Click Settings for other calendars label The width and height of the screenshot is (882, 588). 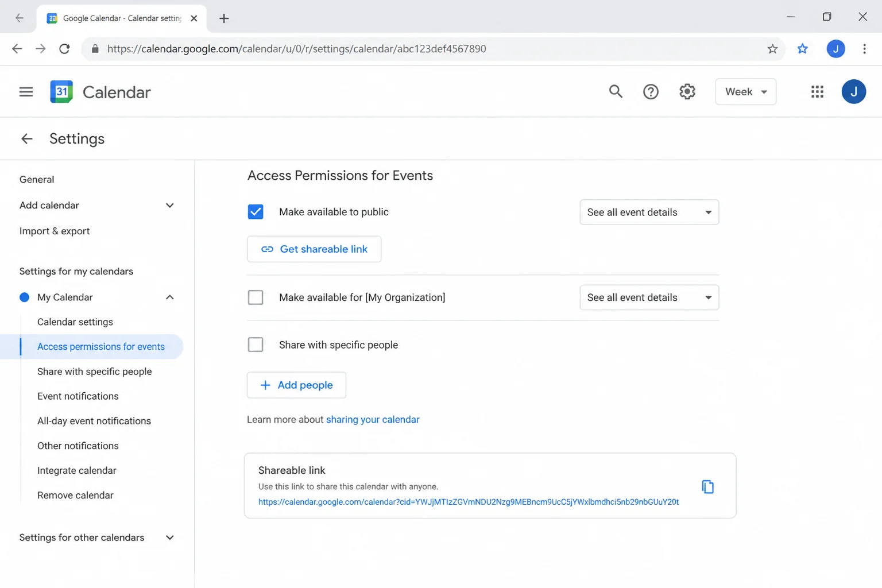coord(82,537)
